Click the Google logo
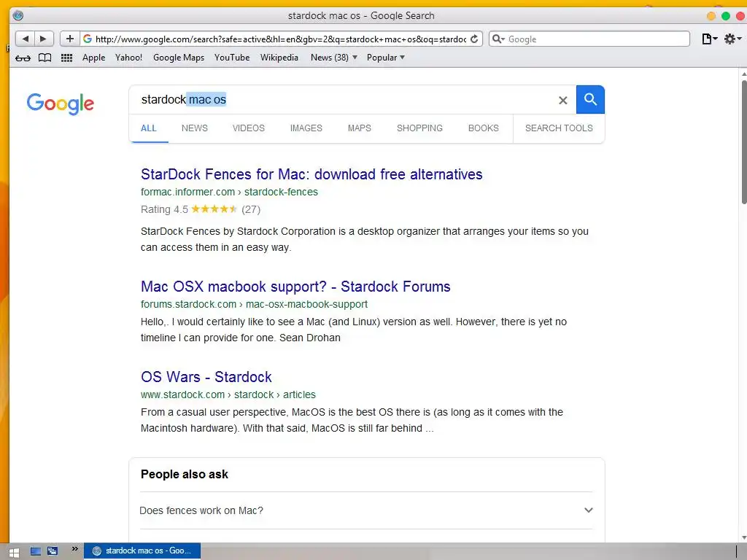The image size is (747, 560). [61, 104]
